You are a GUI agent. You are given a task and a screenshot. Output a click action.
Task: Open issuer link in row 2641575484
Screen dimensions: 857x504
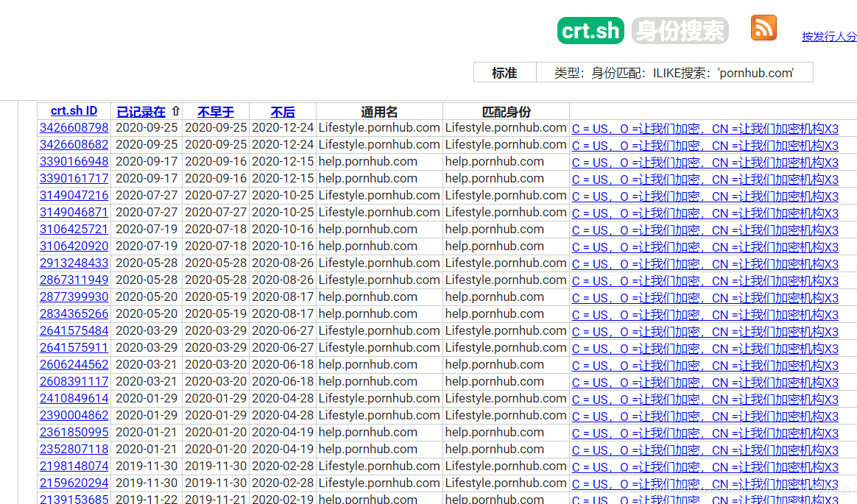705,332
